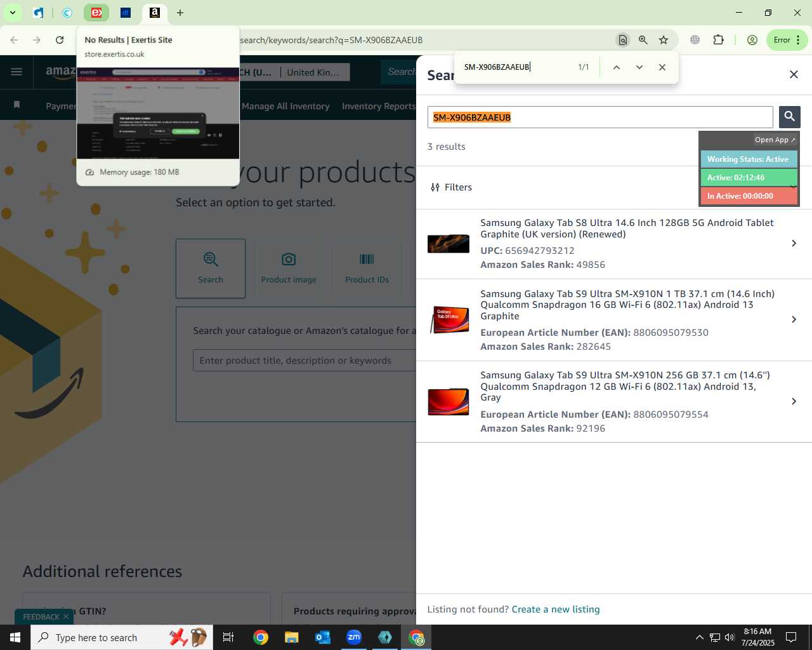
Task: Click the product title keywords input field
Action: click(x=304, y=361)
